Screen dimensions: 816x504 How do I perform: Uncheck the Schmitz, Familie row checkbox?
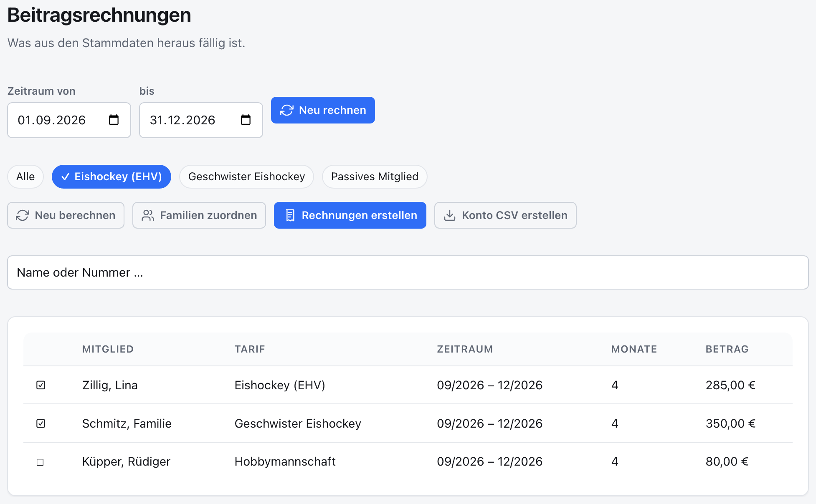(x=41, y=423)
